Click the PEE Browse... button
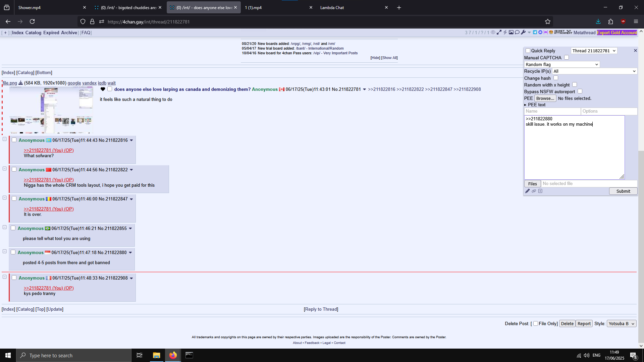 coord(545,98)
